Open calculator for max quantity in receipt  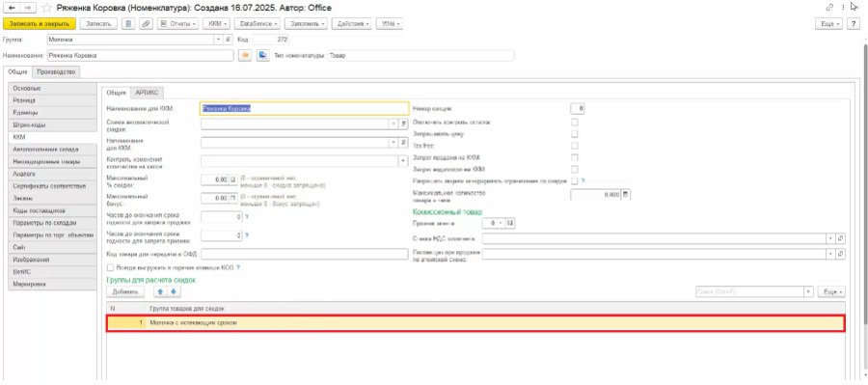(x=626, y=195)
